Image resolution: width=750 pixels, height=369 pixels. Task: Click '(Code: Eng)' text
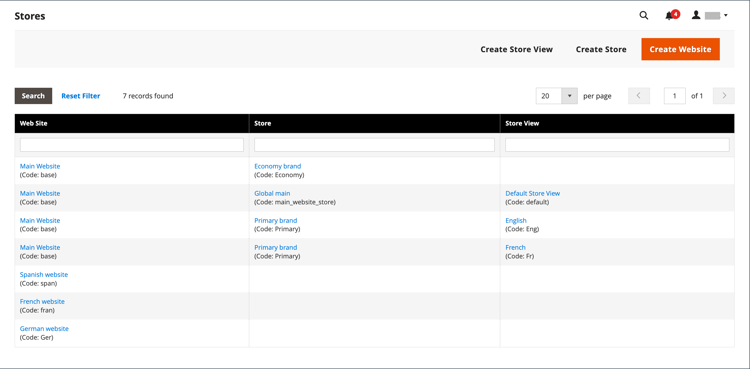click(522, 229)
